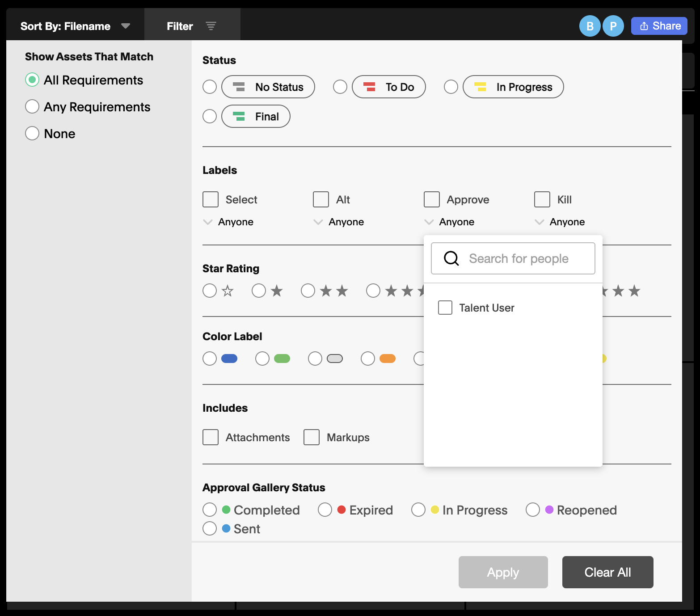The image size is (700, 616).
Task: Check the Kill label checkbox
Action: click(542, 199)
